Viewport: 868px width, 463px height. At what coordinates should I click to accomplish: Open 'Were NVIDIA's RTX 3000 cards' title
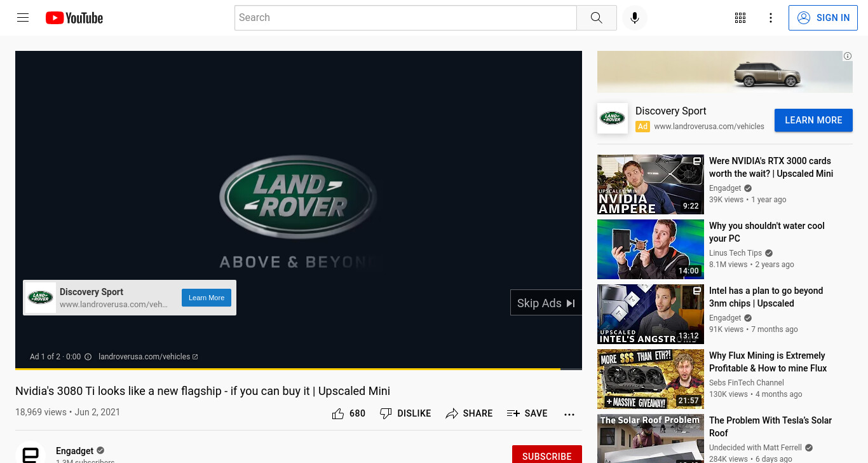[771, 167]
